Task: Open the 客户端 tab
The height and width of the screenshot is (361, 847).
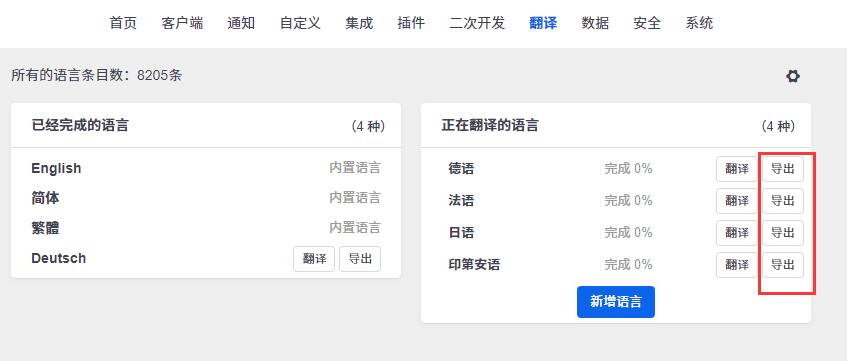Action: (x=182, y=23)
